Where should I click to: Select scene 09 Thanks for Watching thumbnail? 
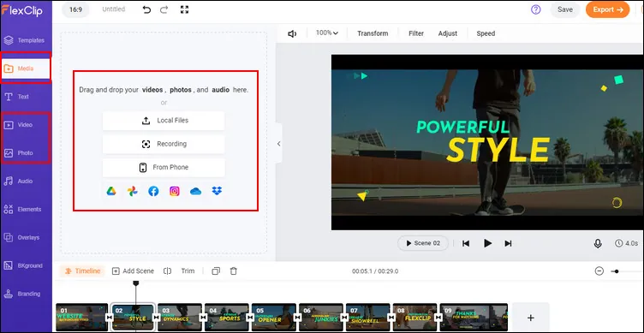[x=474, y=317]
